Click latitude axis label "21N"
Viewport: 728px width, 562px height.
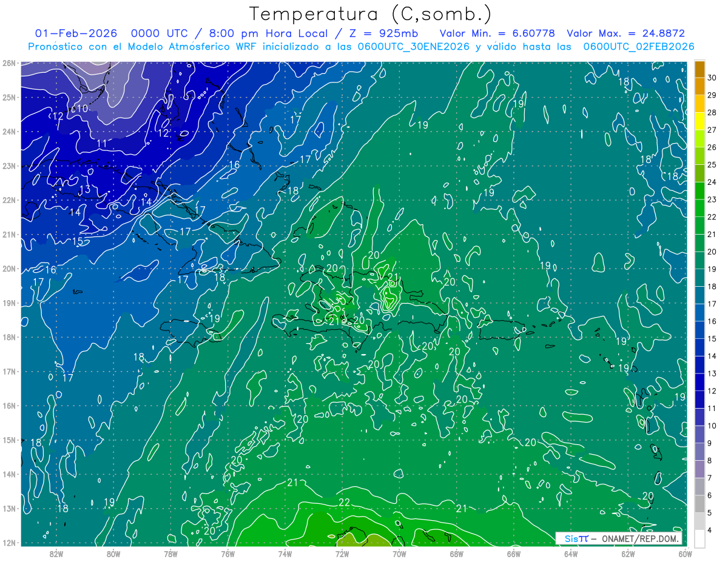[x=9, y=234]
